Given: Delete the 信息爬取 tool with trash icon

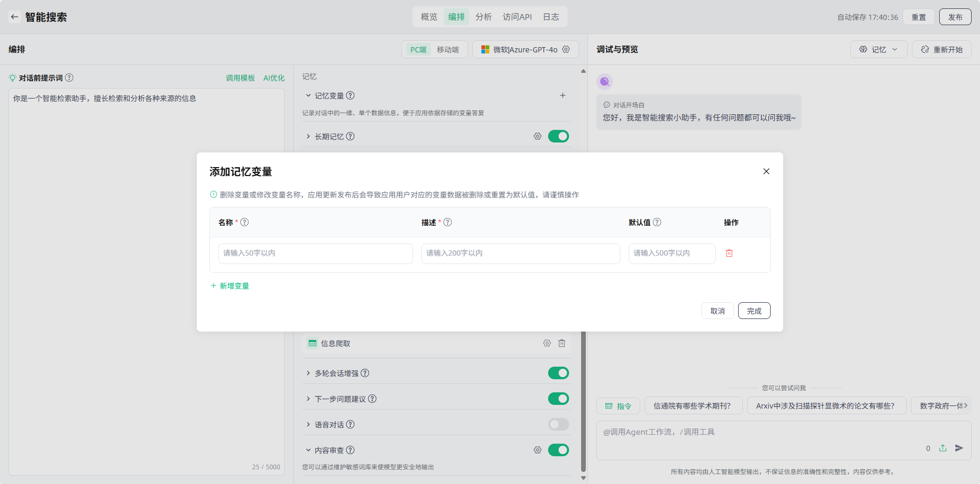Looking at the screenshot, I should click(562, 343).
